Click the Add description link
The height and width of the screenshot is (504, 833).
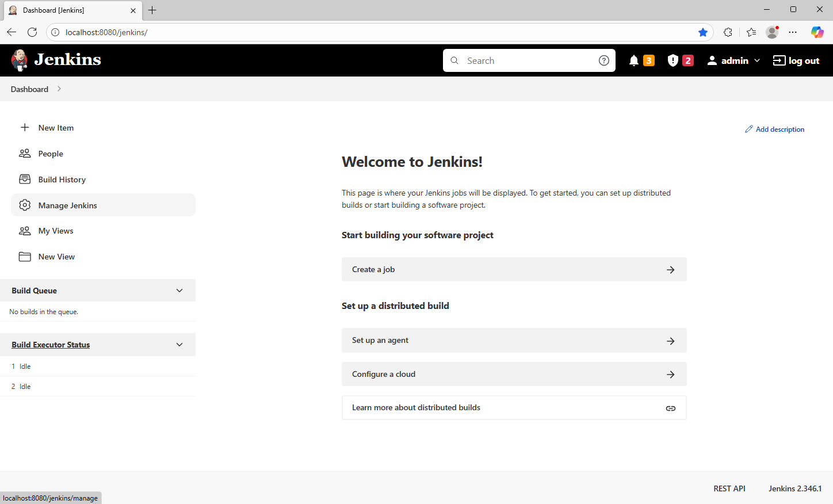[775, 129]
